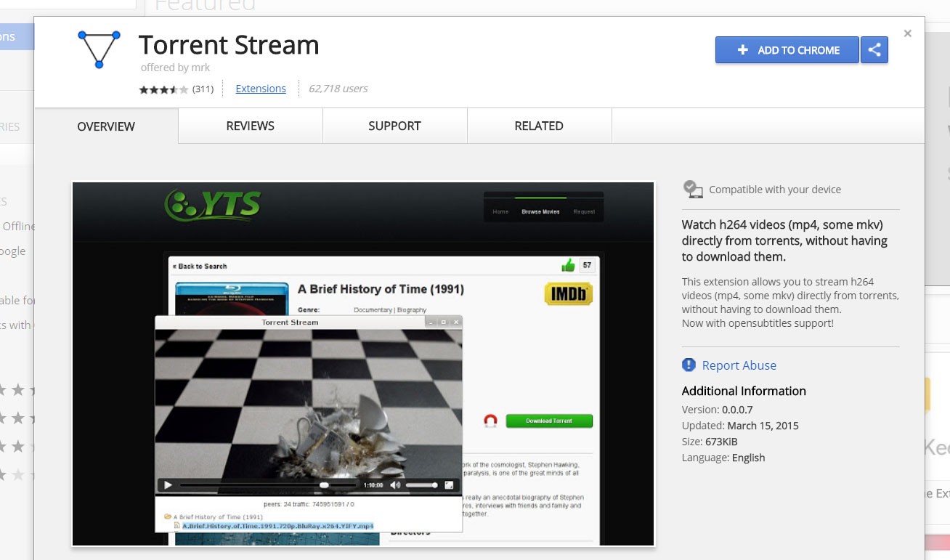Click the Report Abuse link

tap(739, 365)
